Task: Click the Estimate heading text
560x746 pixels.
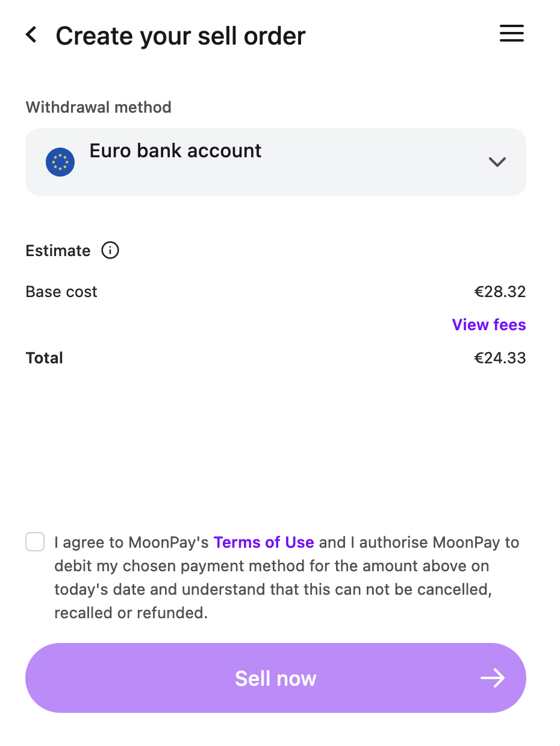Action: [x=58, y=251]
